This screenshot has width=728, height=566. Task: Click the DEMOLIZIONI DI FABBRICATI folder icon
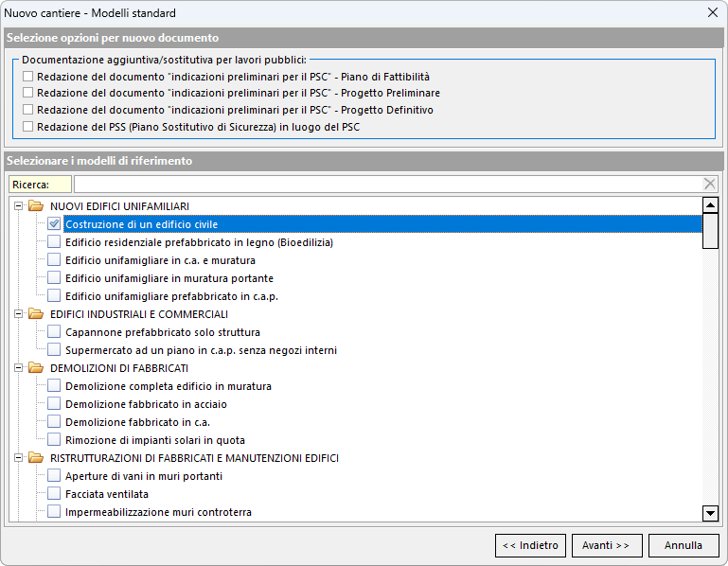(x=37, y=368)
